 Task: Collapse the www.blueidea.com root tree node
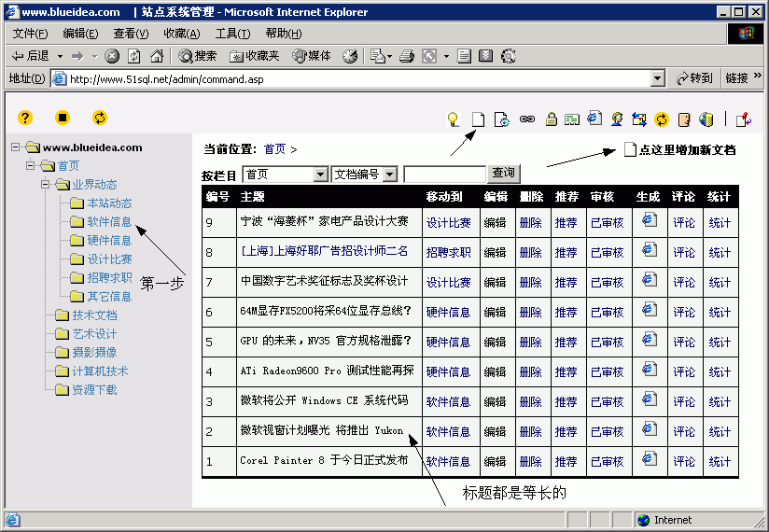16,147
